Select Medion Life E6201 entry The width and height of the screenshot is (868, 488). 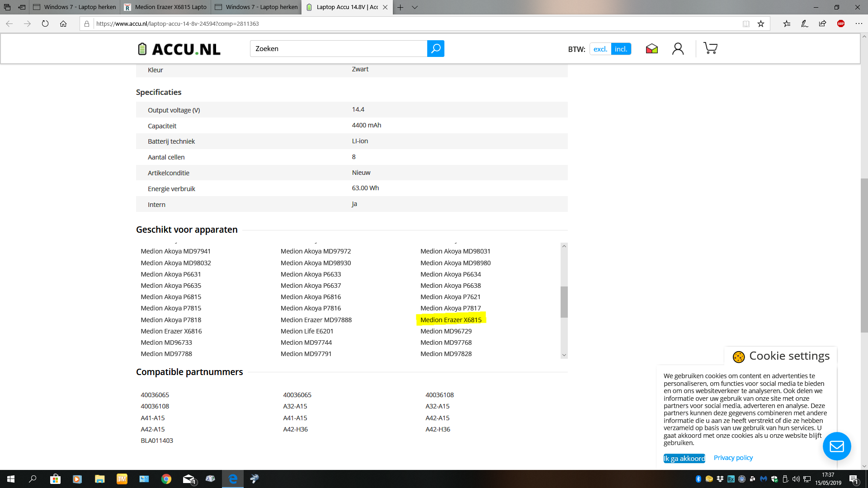[307, 331]
